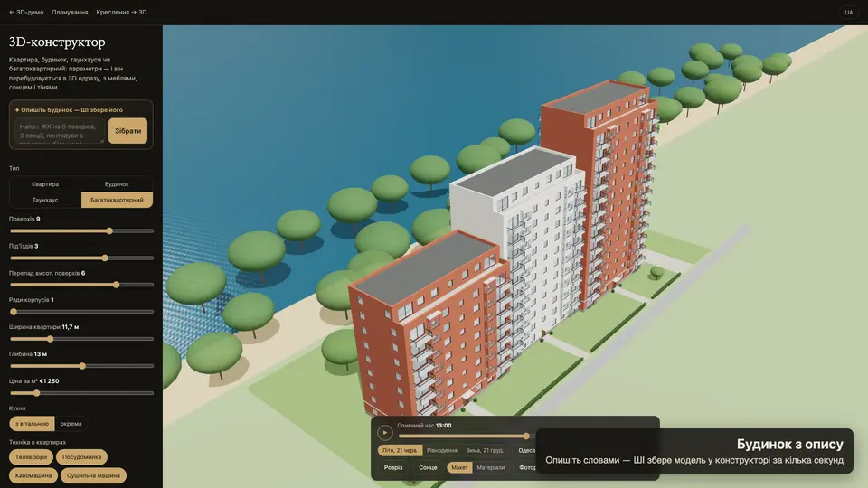868x488 pixels.
Task: Switch to Матеріали render mode
Action: tap(490, 467)
